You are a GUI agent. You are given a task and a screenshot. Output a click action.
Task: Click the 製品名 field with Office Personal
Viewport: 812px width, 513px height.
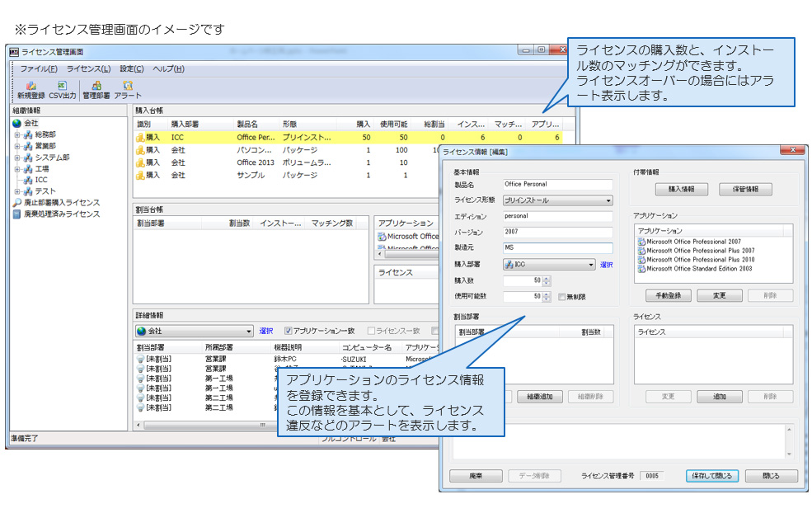click(x=558, y=185)
